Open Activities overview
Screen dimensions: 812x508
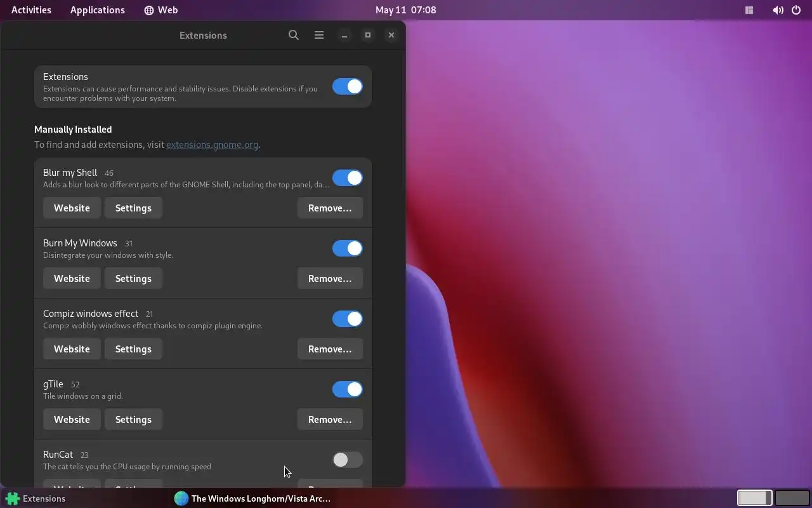pos(31,10)
